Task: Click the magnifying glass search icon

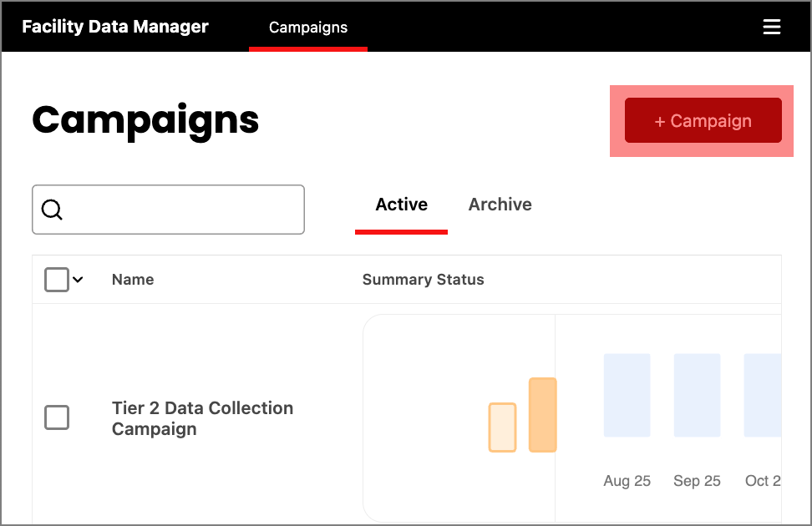Action: click(52, 210)
